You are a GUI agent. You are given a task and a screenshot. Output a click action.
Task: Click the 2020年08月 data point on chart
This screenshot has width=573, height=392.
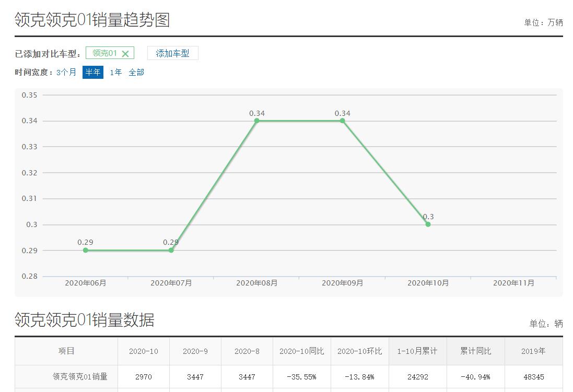click(256, 121)
